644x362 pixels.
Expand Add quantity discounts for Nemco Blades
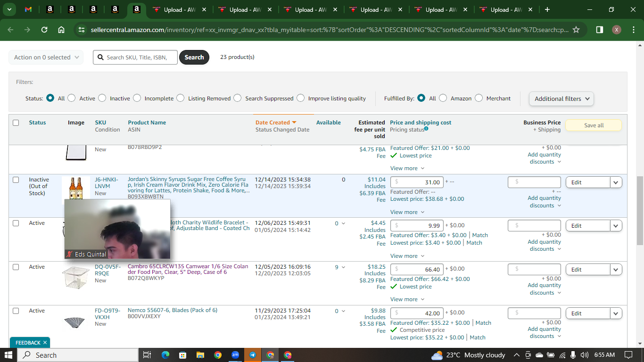(x=544, y=333)
